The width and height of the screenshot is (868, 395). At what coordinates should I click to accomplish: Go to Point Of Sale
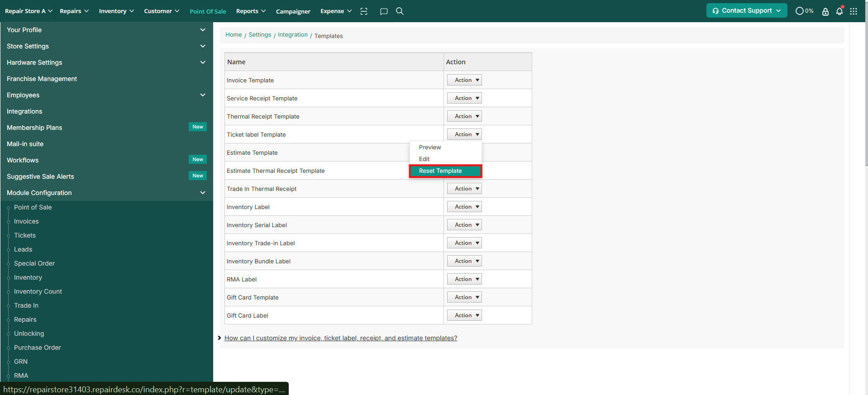[208, 11]
